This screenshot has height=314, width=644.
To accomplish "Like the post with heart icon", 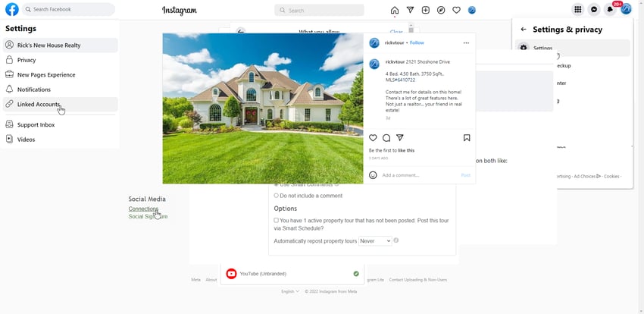I will tap(373, 138).
